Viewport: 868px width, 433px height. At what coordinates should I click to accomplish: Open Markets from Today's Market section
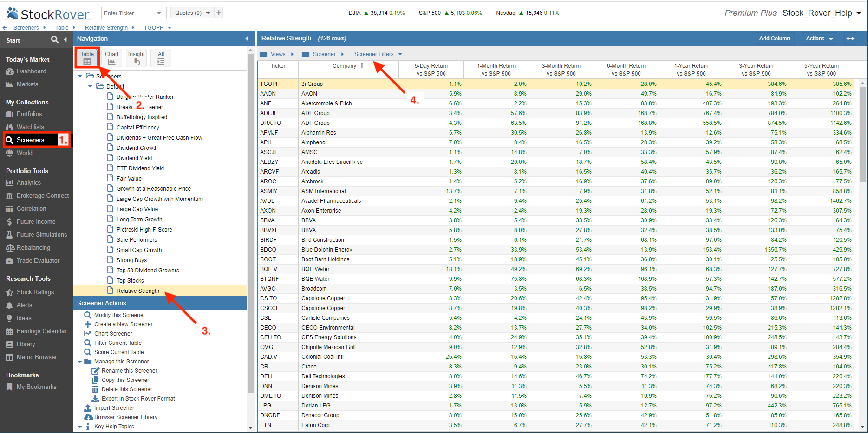(x=27, y=84)
